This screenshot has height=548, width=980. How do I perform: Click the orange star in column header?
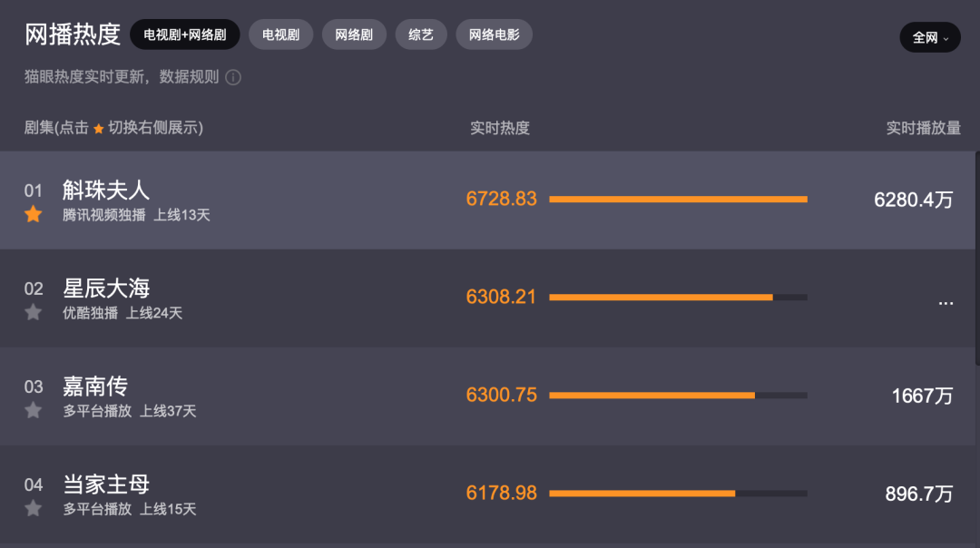(x=99, y=129)
